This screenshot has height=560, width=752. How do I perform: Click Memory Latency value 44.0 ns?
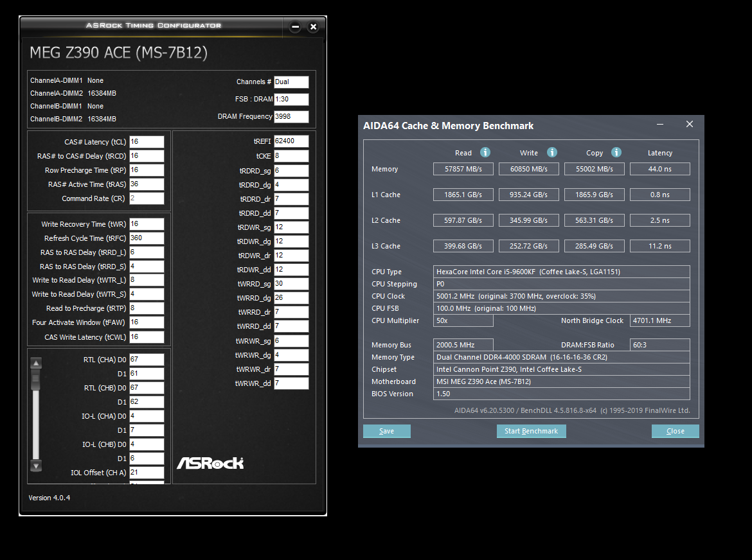point(660,169)
